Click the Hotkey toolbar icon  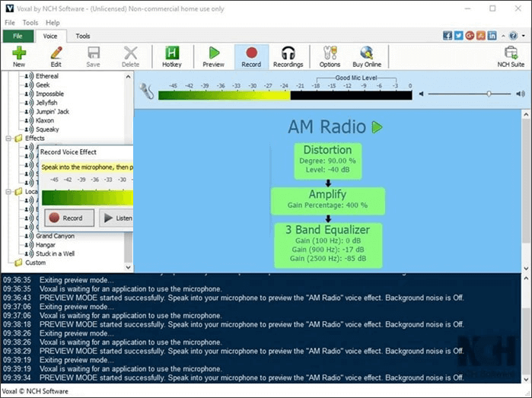point(172,56)
